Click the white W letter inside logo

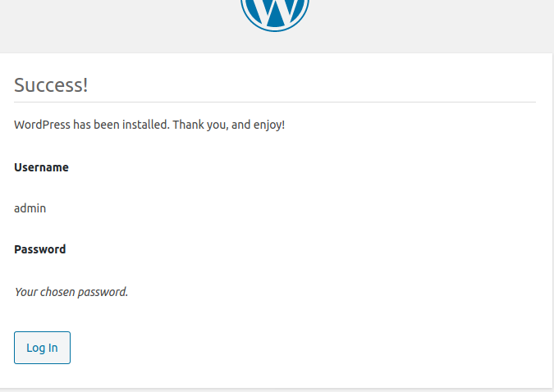click(275, 11)
